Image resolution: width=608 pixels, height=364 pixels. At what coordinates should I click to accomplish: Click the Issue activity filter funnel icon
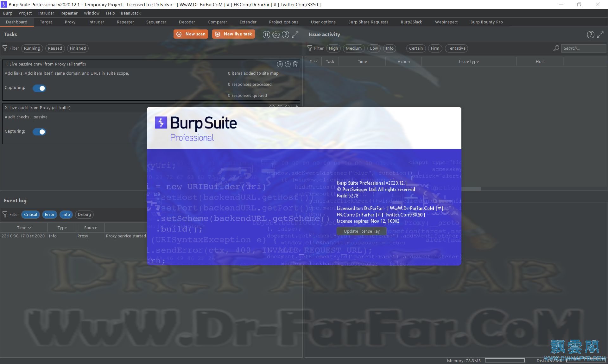(x=310, y=48)
